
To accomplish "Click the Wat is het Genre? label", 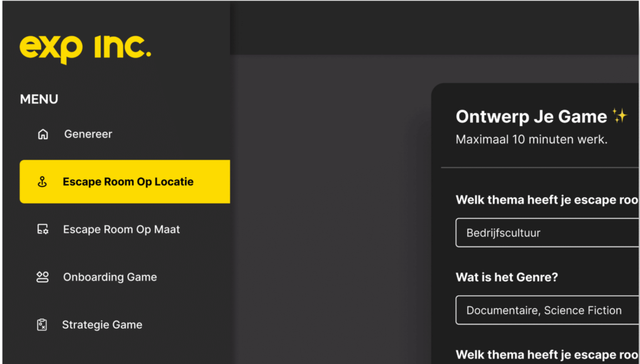I will [506, 277].
